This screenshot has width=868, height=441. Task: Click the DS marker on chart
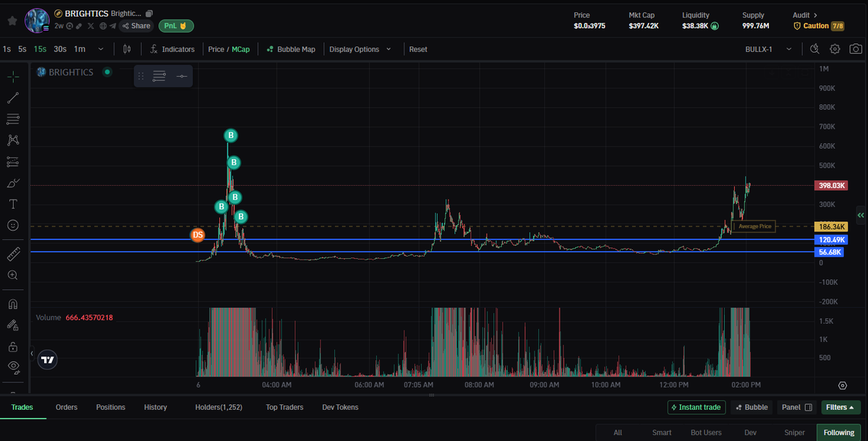coord(197,235)
